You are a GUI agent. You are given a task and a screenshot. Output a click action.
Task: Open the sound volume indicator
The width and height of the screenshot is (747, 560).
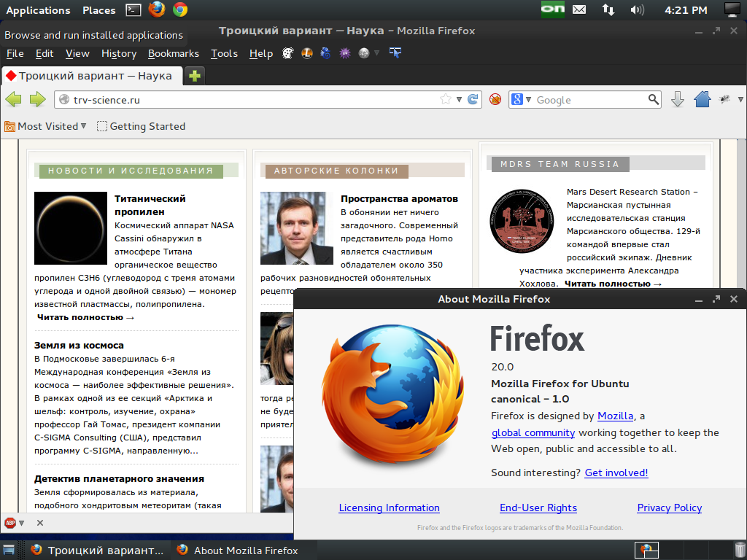tap(637, 9)
